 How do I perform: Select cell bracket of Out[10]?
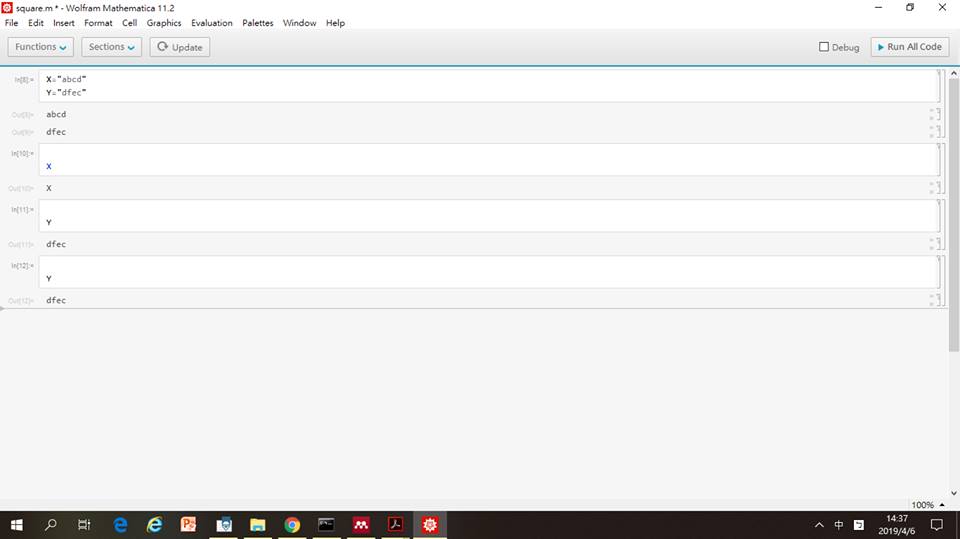tap(937, 188)
